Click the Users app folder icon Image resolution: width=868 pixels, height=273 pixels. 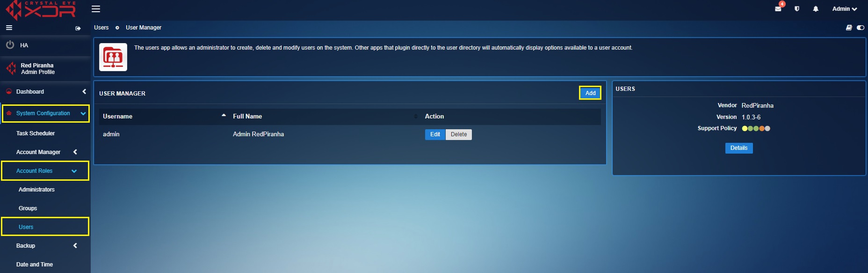(113, 57)
